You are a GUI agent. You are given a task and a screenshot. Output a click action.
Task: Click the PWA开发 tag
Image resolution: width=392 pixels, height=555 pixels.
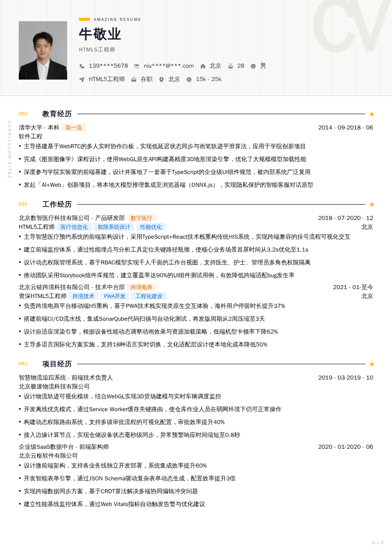[x=115, y=296]
